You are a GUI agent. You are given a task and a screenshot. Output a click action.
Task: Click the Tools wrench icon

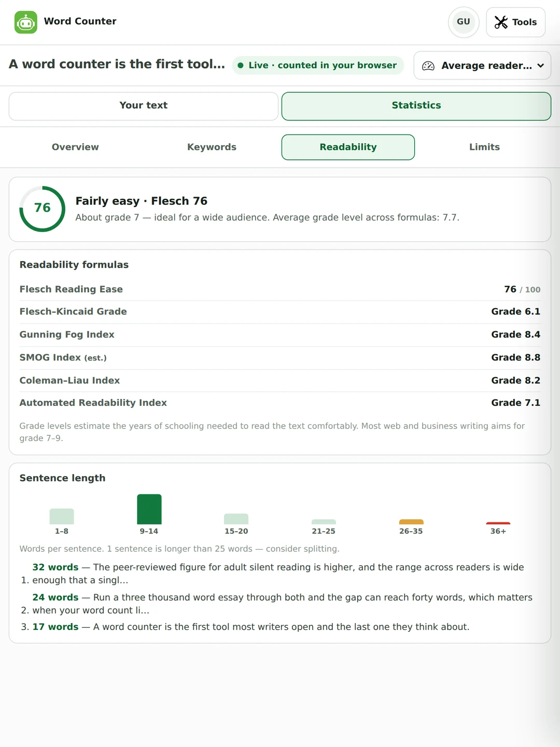pos(501,22)
